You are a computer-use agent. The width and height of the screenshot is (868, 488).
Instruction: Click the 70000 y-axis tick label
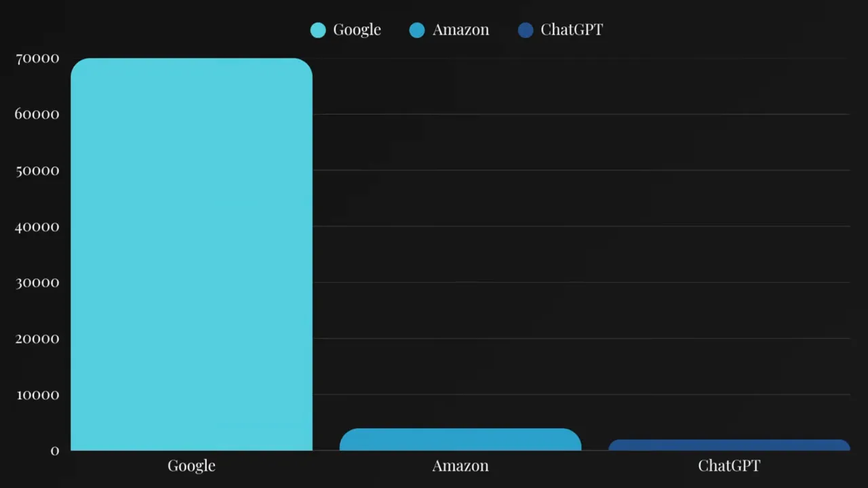[x=37, y=58]
